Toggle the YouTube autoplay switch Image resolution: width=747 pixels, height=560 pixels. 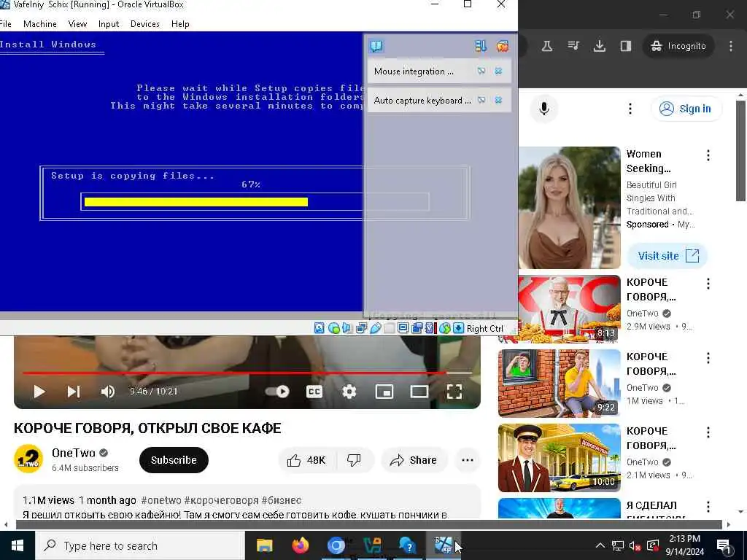(x=277, y=392)
